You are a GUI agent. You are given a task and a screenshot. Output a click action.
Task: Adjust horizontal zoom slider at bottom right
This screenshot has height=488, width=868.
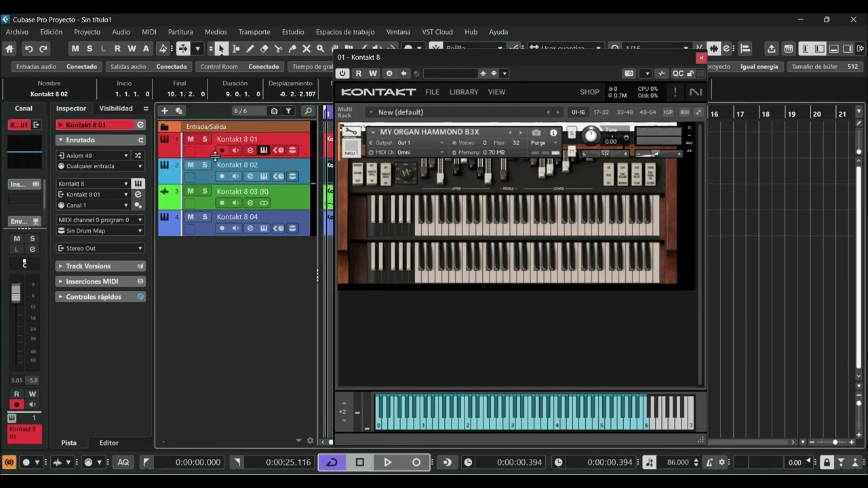[835, 442]
